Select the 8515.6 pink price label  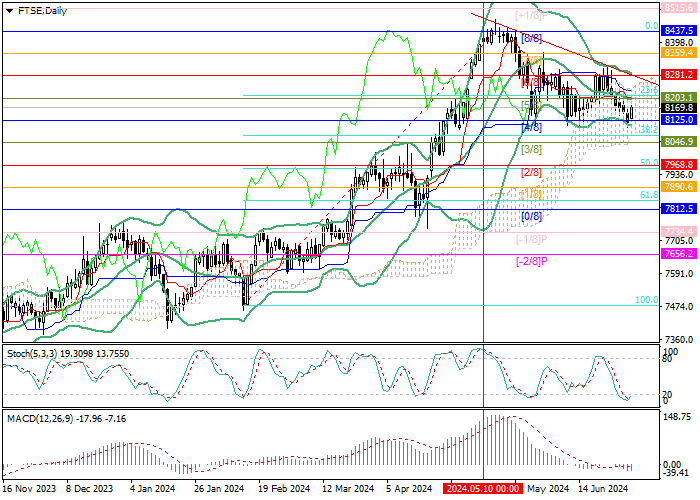(x=679, y=8)
